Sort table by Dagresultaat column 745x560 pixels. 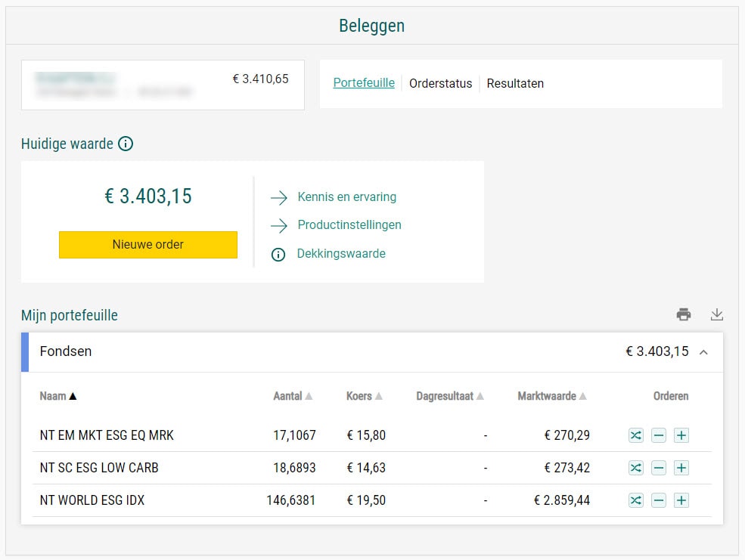pos(450,396)
